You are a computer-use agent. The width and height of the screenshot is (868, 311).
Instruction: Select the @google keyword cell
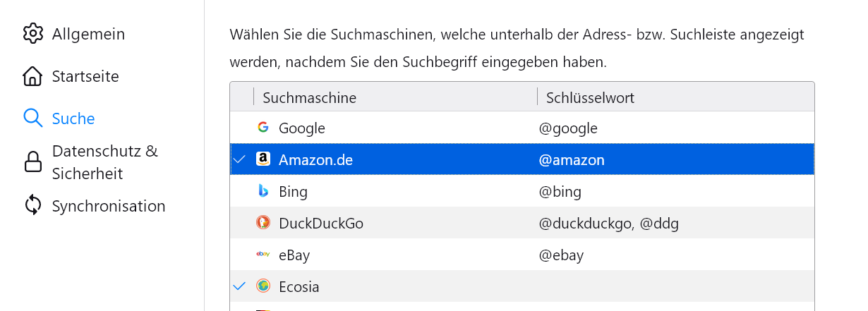(x=568, y=128)
